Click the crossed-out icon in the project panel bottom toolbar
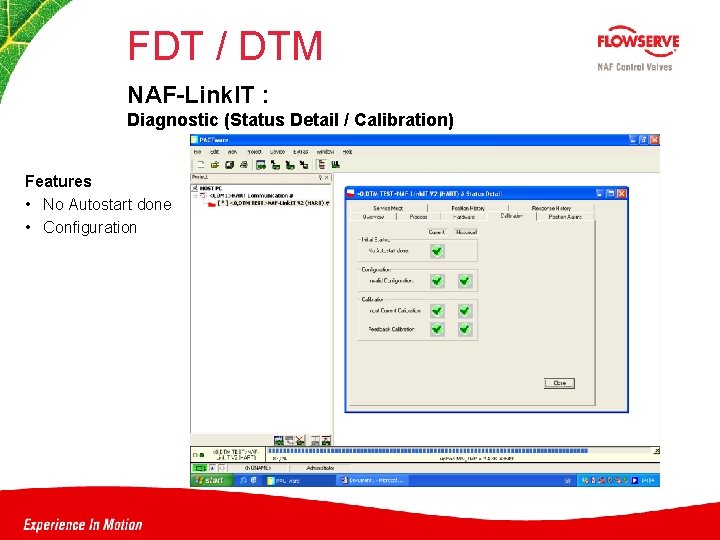The image size is (720, 540). pos(300,441)
